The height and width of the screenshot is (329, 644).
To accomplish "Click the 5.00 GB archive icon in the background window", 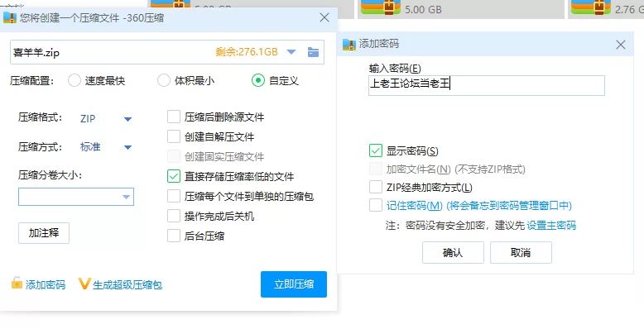I will (381, 7).
